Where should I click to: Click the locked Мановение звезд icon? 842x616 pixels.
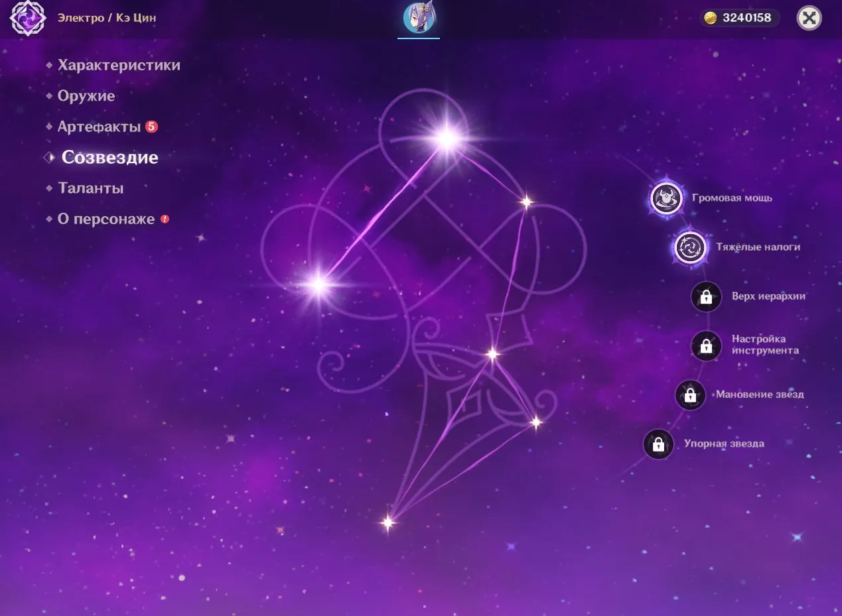coord(690,395)
